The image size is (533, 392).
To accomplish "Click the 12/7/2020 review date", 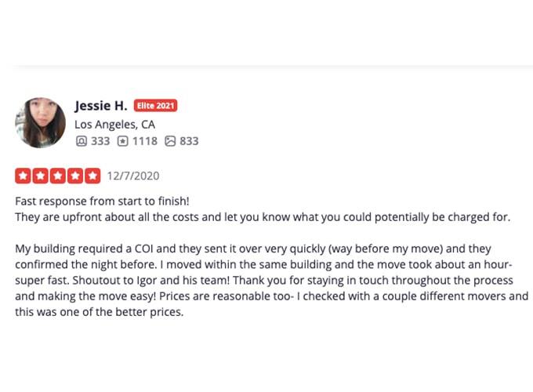I will 133,176.
